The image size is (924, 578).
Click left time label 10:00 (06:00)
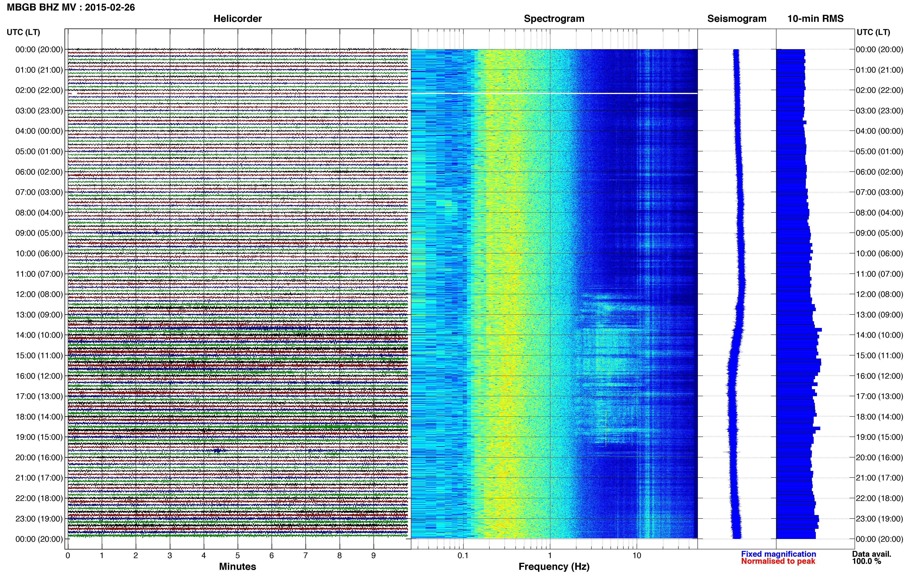pos(39,253)
